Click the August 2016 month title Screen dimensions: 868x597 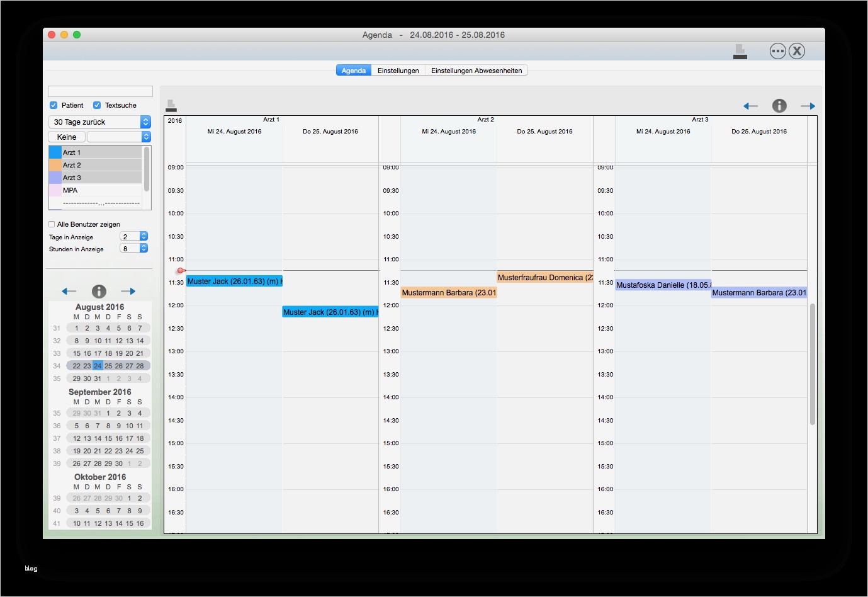pos(100,307)
